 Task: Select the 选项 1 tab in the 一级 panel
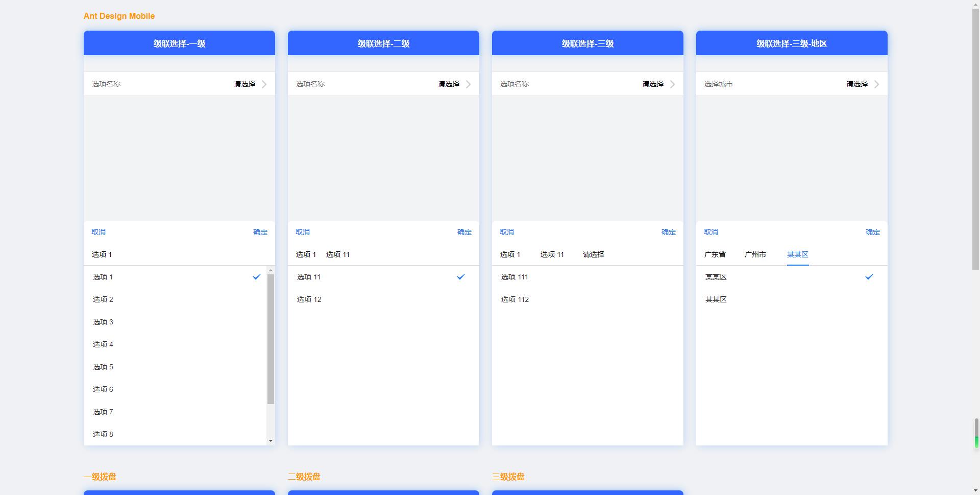point(102,254)
